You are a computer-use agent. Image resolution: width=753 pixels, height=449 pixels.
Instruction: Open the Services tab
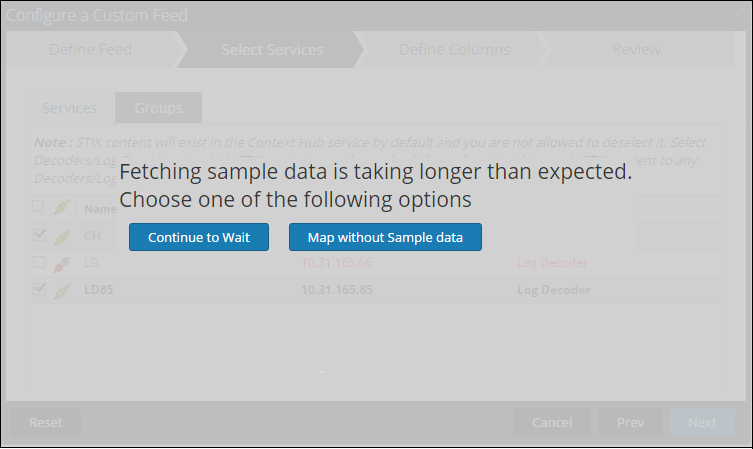coord(70,108)
